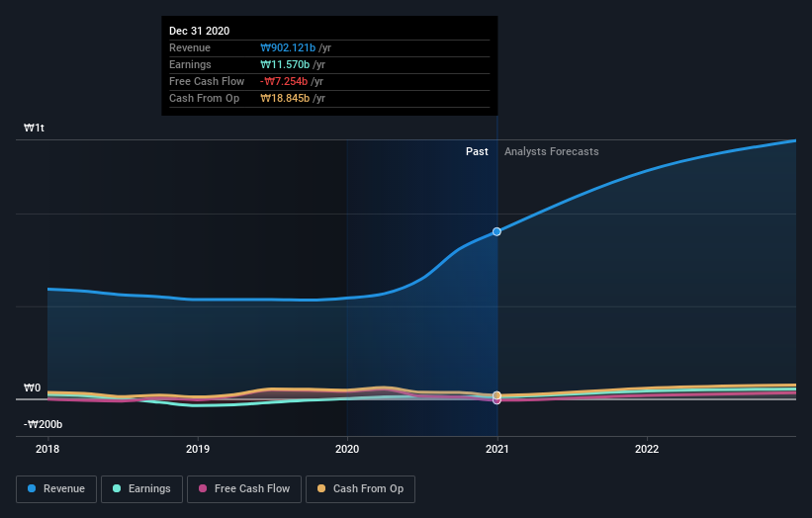
Task: Toggle the Free Cash Flow legend button
Action: 244,489
